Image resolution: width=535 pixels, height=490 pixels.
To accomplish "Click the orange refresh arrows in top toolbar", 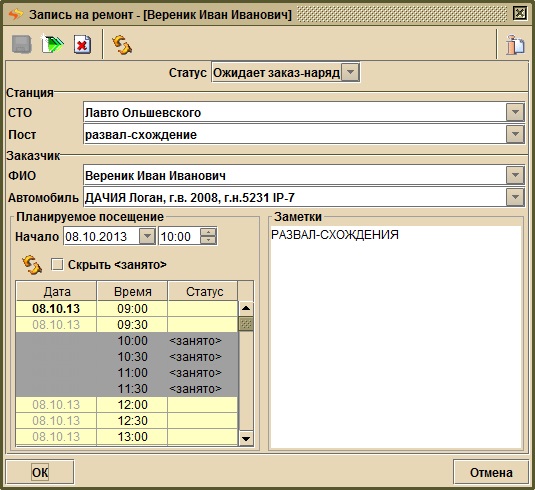I will pos(122,45).
